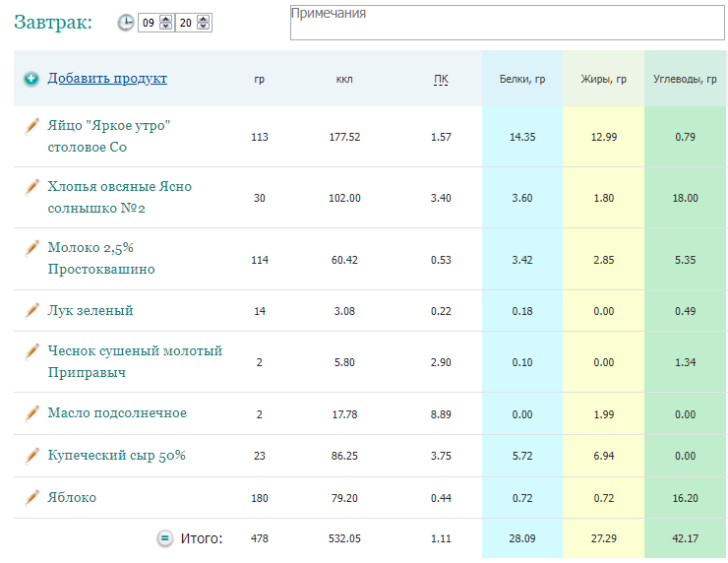728x563 pixels.
Task: Click the гр column header
Action: coord(259,80)
